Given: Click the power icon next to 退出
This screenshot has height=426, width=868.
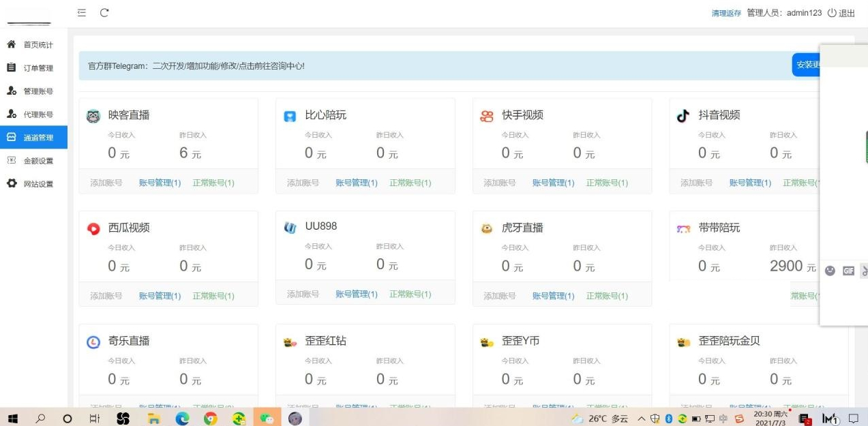Looking at the screenshot, I should pos(832,13).
